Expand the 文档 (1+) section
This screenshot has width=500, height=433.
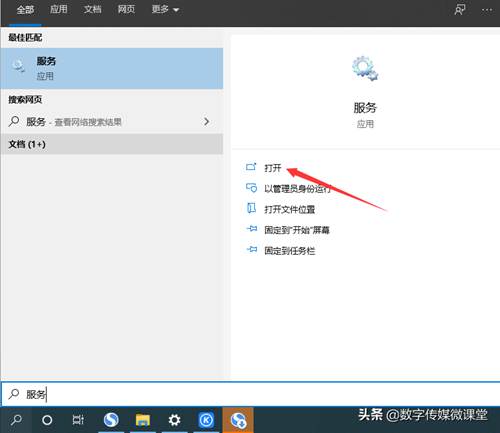112,144
